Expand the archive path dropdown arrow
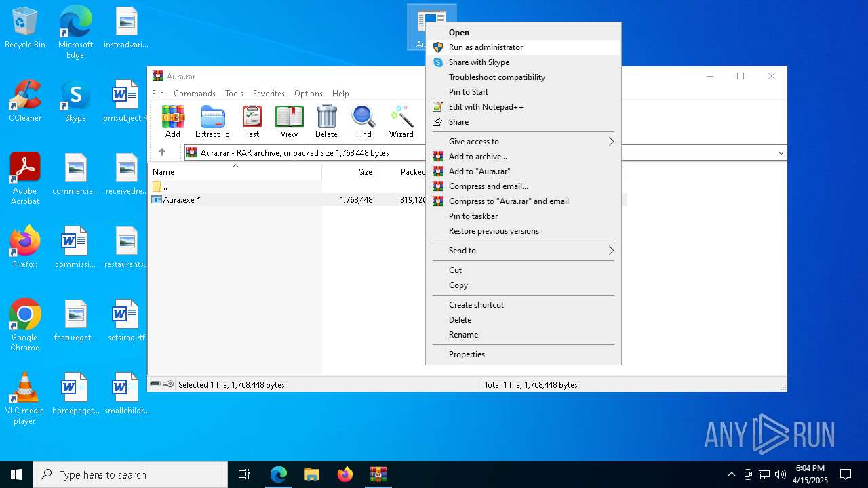Image resolution: width=868 pixels, height=488 pixels. point(781,153)
